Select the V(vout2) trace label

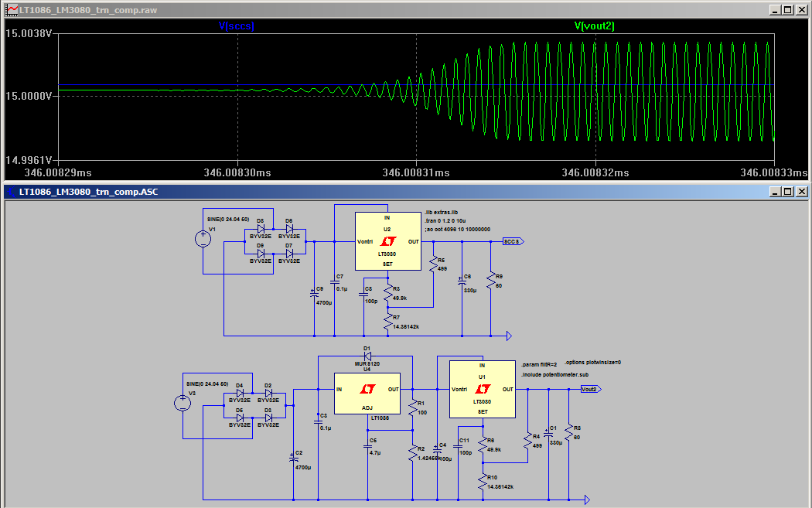point(594,26)
